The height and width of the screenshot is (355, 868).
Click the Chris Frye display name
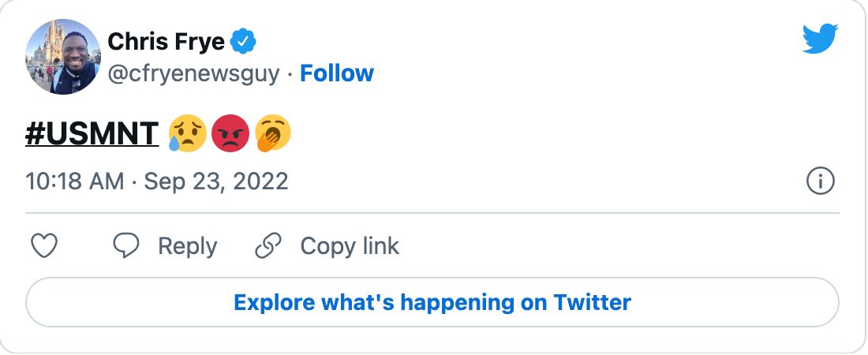(x=167, y=41)
